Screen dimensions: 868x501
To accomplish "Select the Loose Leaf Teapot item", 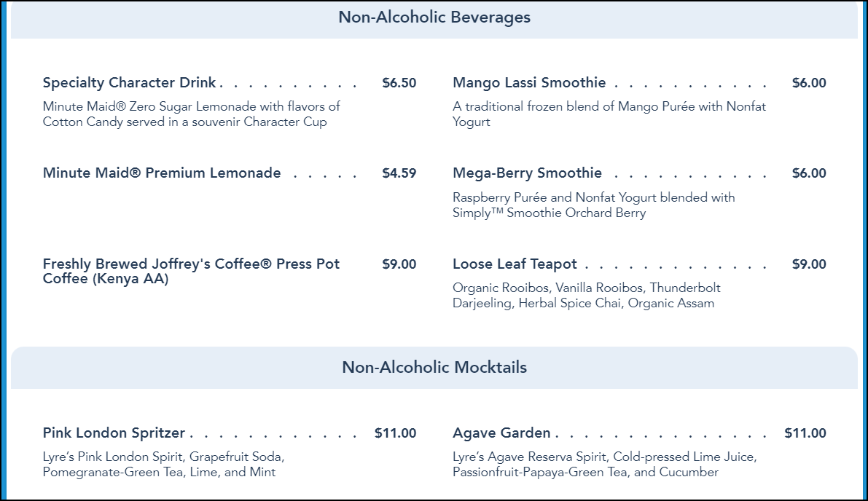I will (x=515, y=264).
